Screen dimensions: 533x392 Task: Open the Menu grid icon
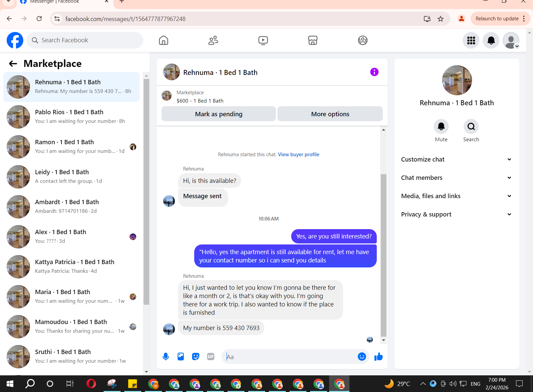coord(471,40)
